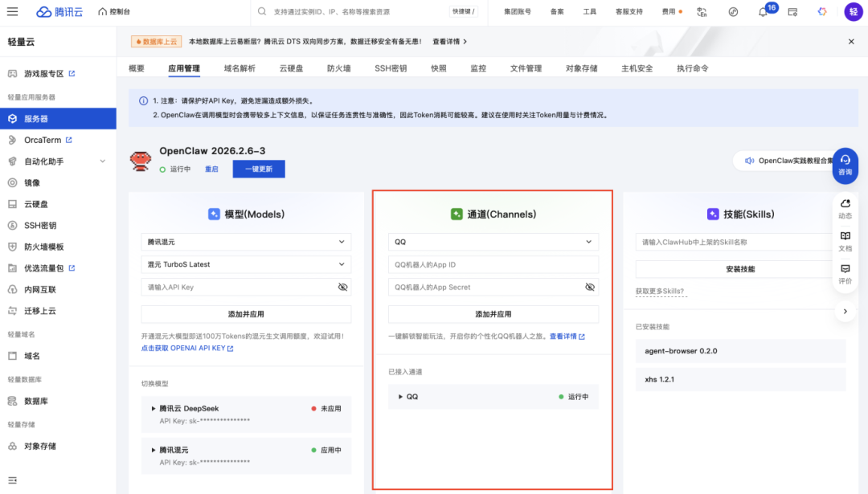
Task: Open the 动态 side panel icon
Action: (x=845, y=209)
